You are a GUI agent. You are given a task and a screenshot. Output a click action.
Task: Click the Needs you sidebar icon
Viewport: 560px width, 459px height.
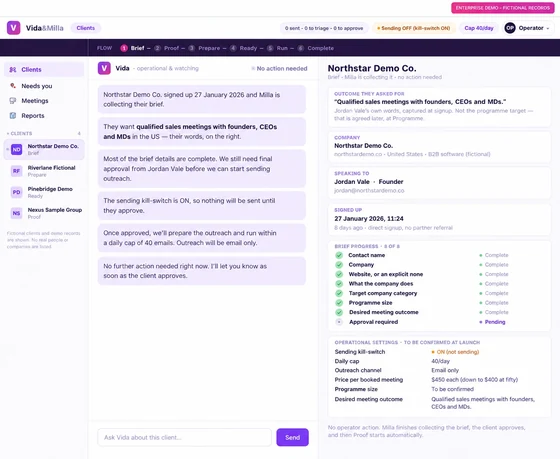click(x=13, y=86)
